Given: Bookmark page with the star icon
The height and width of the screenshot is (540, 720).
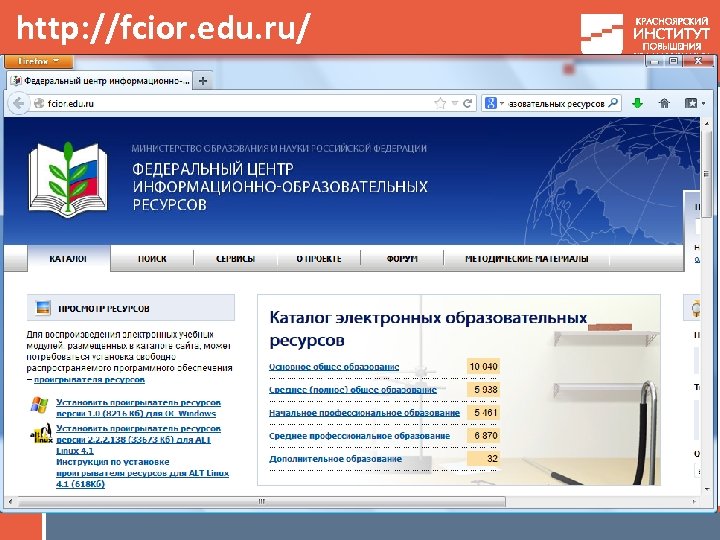Looking at the screenshot, I should (x=440, y=104).
